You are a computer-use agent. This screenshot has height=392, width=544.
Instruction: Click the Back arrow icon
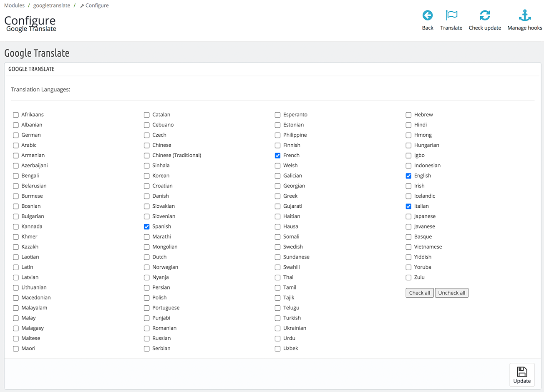pos(428,15)
